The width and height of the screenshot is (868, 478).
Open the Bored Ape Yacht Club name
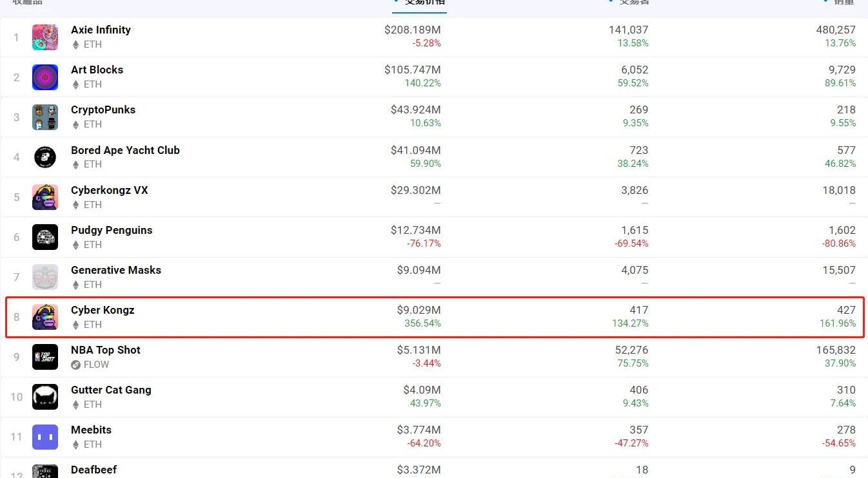[x=125, y=150]
